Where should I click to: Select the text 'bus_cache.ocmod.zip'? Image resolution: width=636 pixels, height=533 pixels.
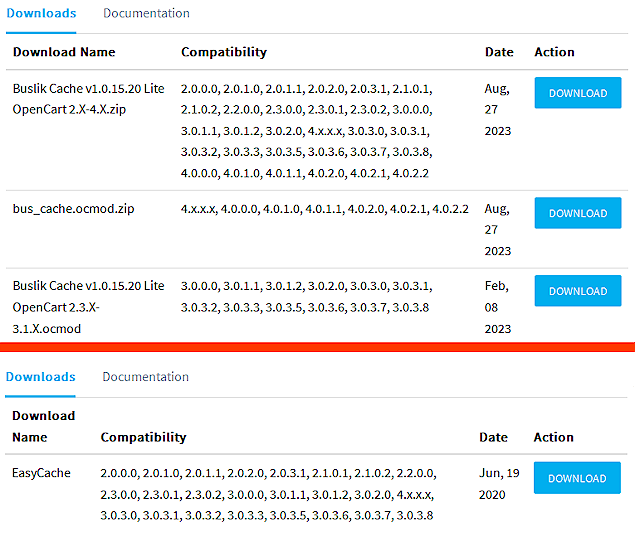tap(73, 209)
